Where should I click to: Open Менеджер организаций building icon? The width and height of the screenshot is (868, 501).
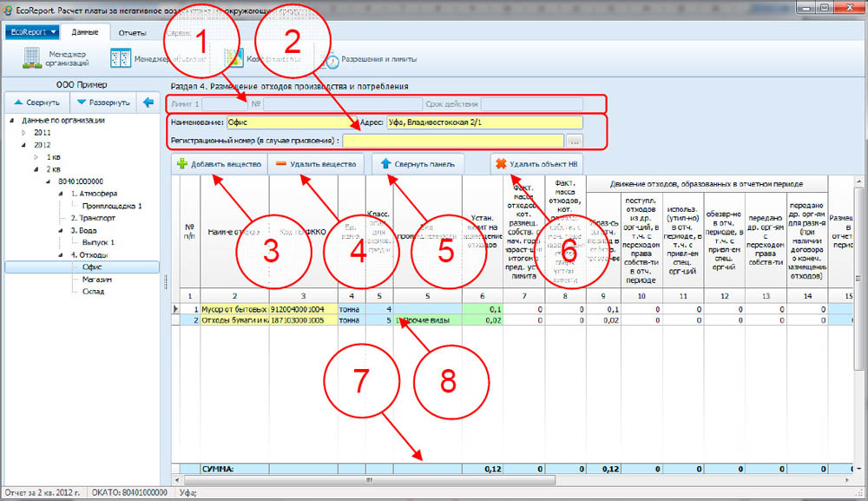point(31,58)
